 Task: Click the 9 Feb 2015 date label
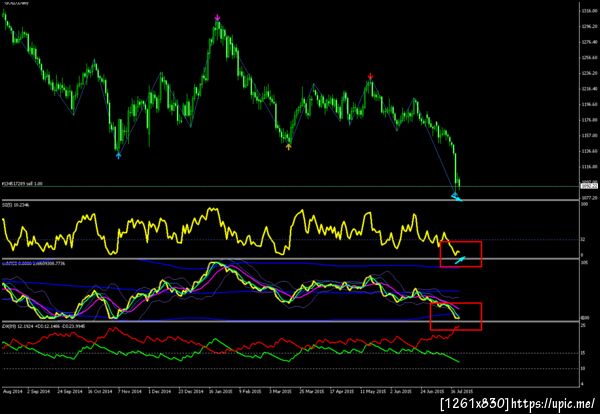(251, 392)
